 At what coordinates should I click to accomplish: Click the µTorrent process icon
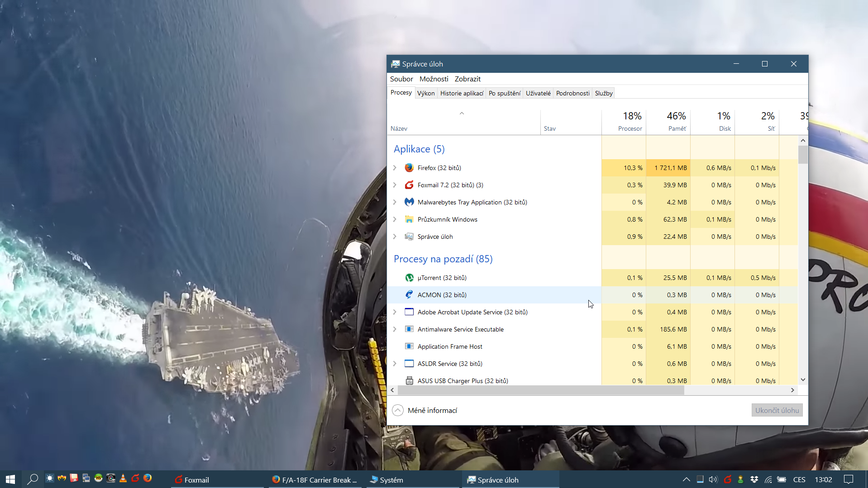[409, 278]
